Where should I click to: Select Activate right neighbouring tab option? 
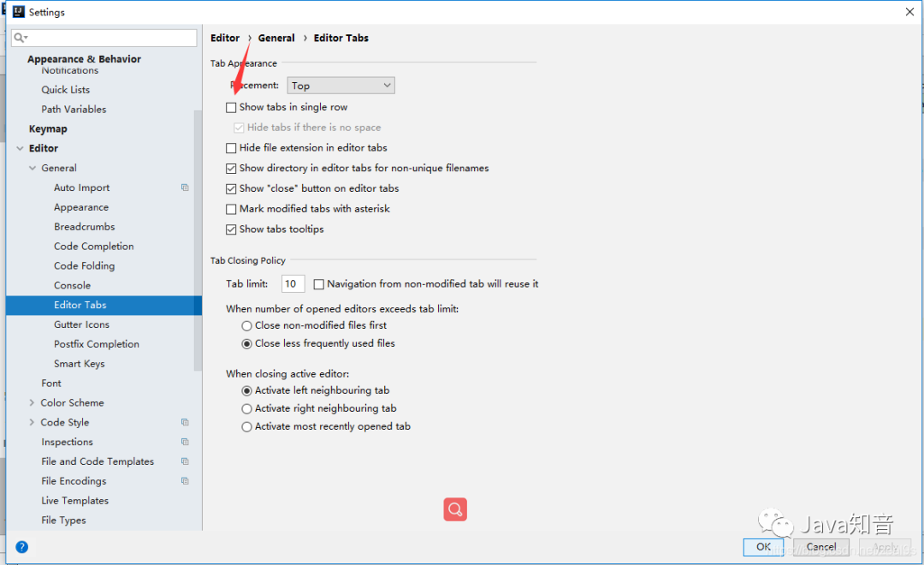[x=247, y=408]
